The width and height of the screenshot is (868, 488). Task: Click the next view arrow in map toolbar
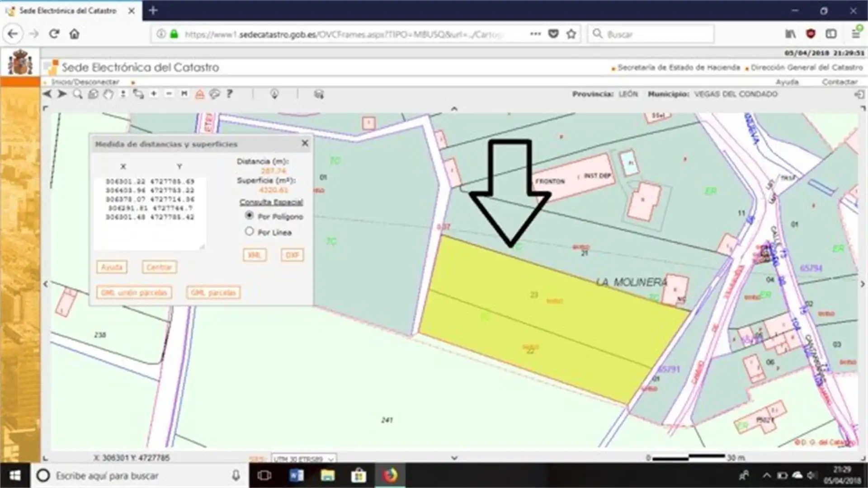pyautogui.click(x=62, y=94)
